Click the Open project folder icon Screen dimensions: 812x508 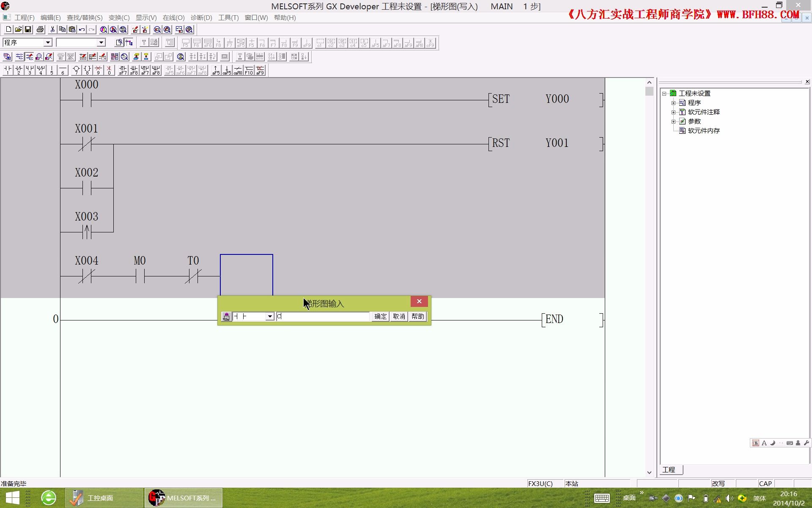[18, 29]
